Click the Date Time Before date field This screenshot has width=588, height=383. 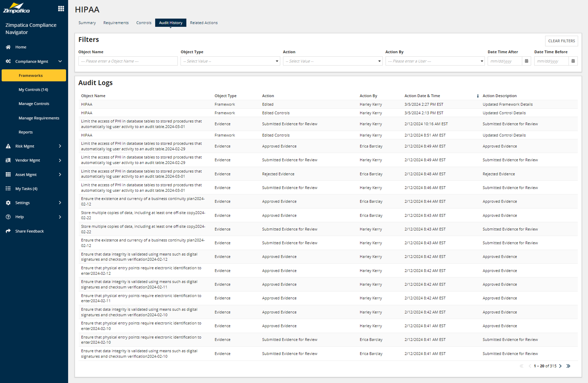(x=551, y=61)
